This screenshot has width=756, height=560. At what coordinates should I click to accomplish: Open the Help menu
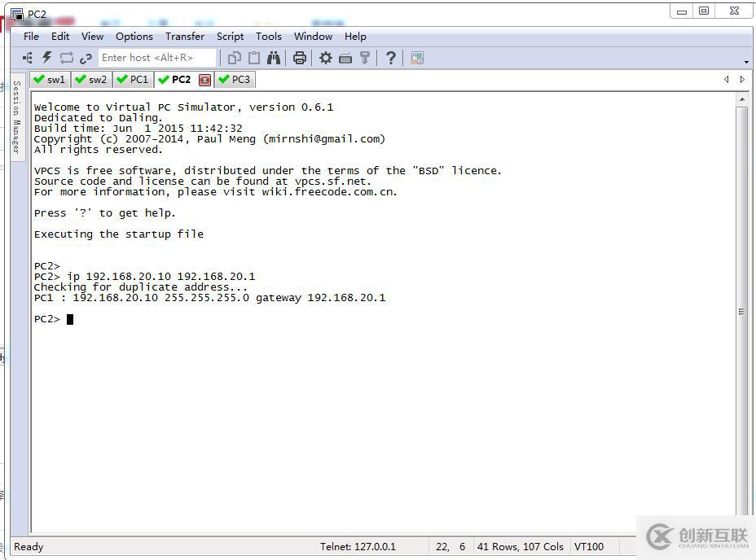pos(355,37)
